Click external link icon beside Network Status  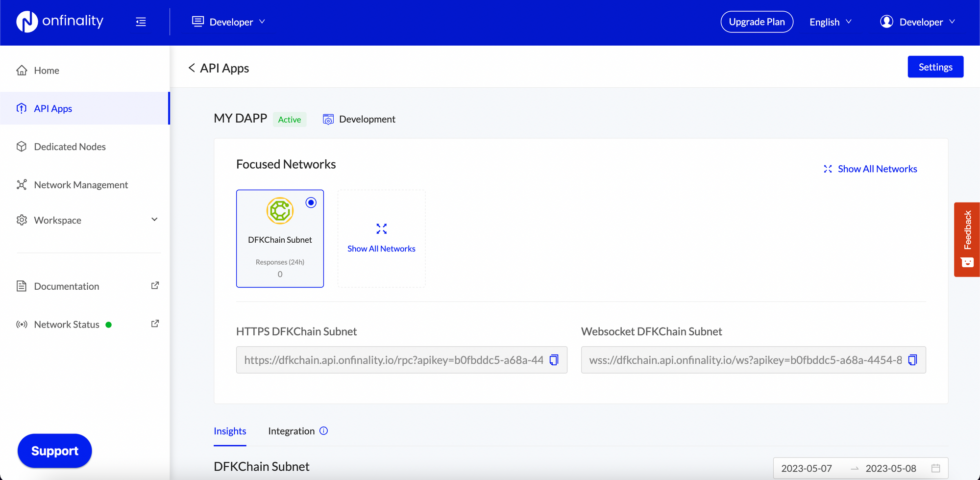[x=155, y=324]
